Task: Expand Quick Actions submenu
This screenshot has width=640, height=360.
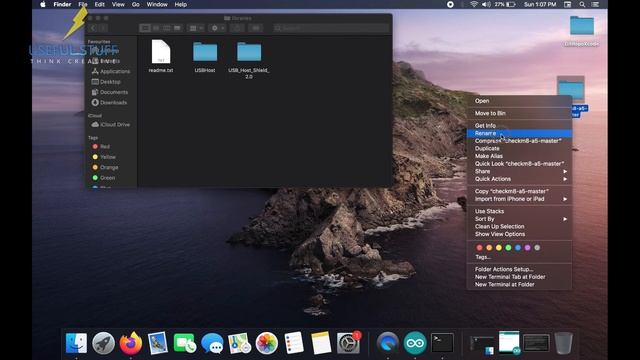Action: [x=519, y=179]
